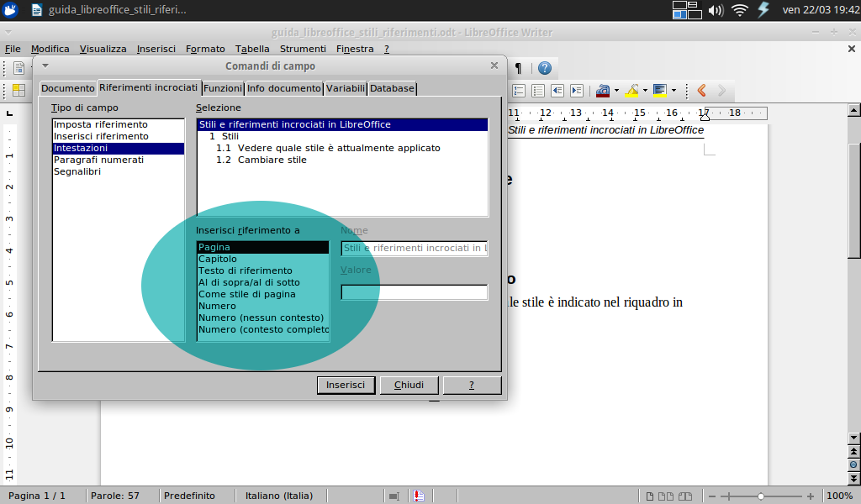Switch to the Variabili tab
This screenshot has height=504, width=861.
click(x=346, y=88)
